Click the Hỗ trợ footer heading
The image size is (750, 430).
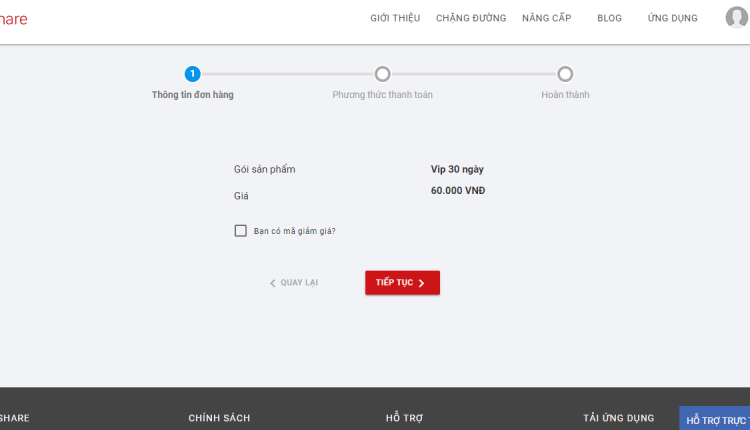point(405,418)
